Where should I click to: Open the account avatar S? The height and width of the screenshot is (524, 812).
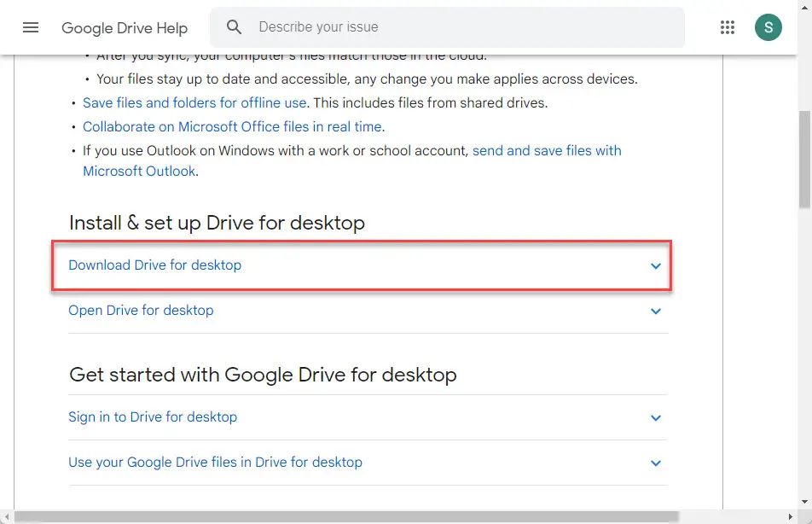[x=768, y=27]
